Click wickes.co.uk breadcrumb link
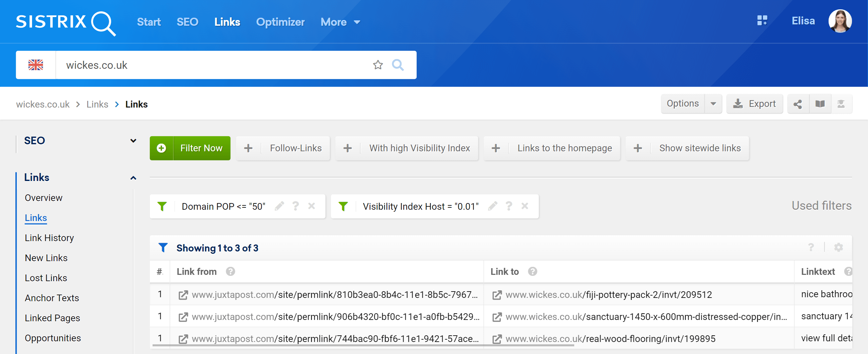 pyautogui.click(x=43, y=104)
